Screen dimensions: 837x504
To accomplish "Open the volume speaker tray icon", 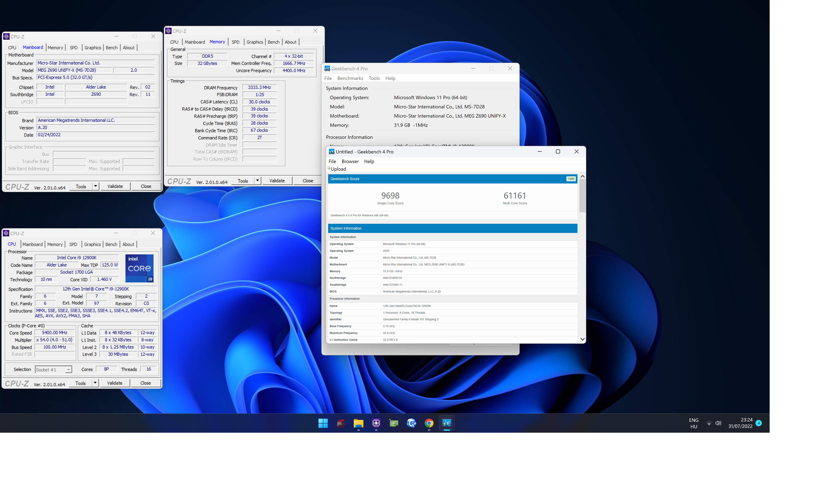I will click(718, 423).
